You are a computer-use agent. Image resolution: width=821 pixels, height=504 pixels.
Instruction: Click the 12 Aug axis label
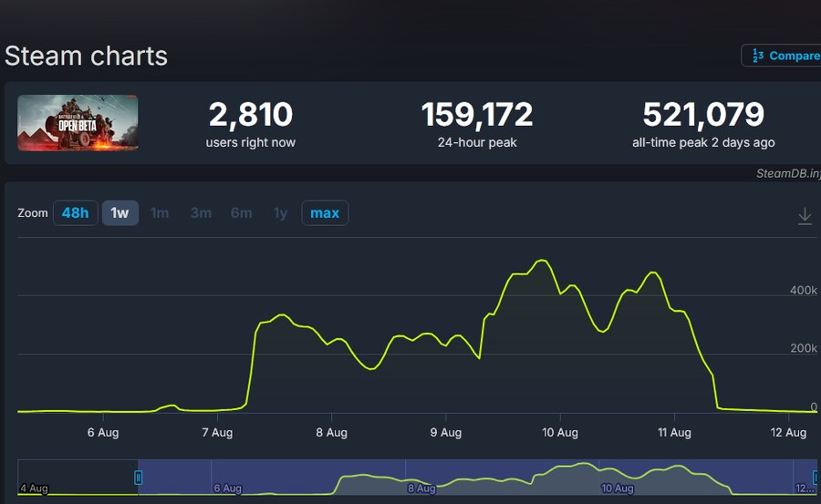788,432
